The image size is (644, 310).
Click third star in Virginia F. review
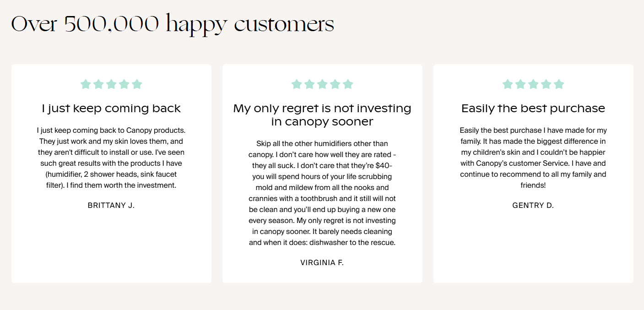pyautogui.click(x=322, y=84)
